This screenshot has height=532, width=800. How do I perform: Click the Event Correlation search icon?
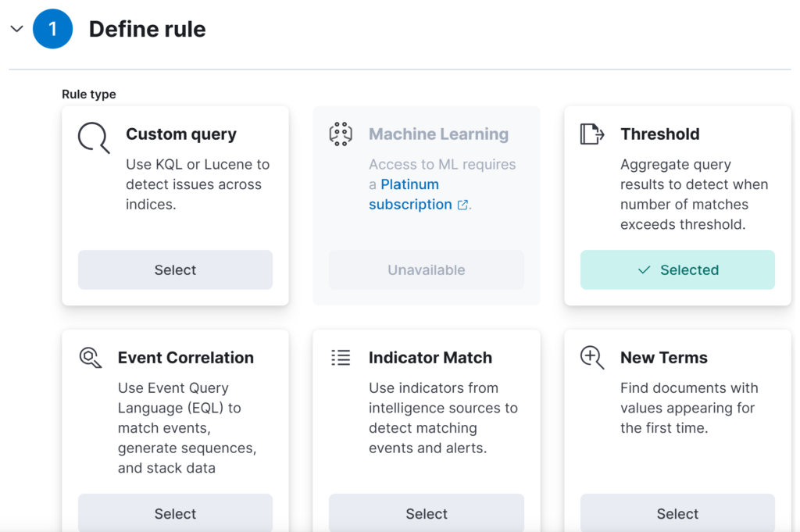(x=91, y=358)
